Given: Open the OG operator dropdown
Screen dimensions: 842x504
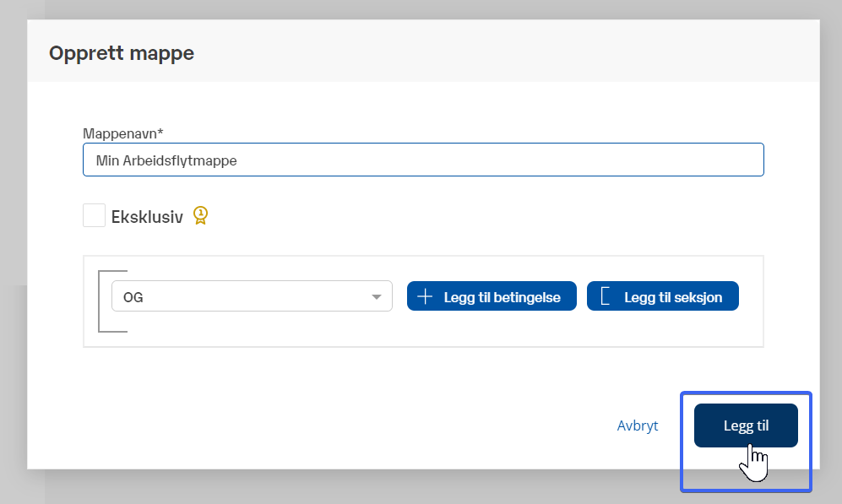Looking at the screenshot, I should pyautogui.click(x=252, y=296).
